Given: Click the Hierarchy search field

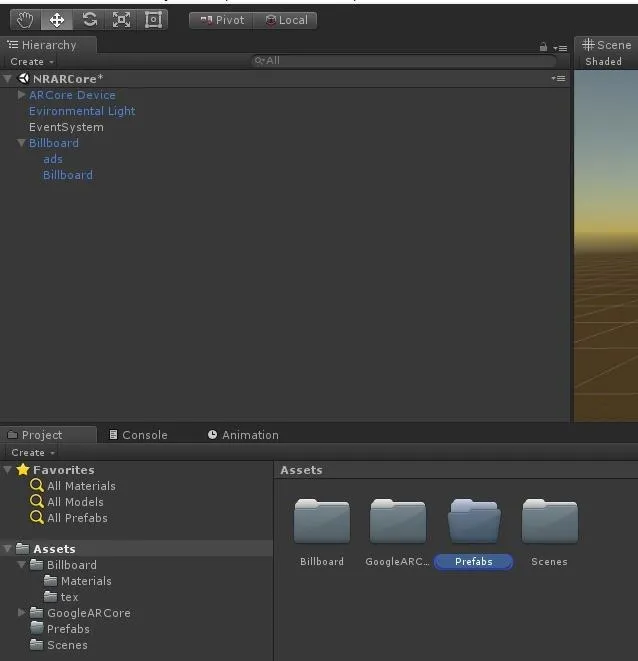Looking at the screenshot, I should pyautogui.click(x=404, y=61).
